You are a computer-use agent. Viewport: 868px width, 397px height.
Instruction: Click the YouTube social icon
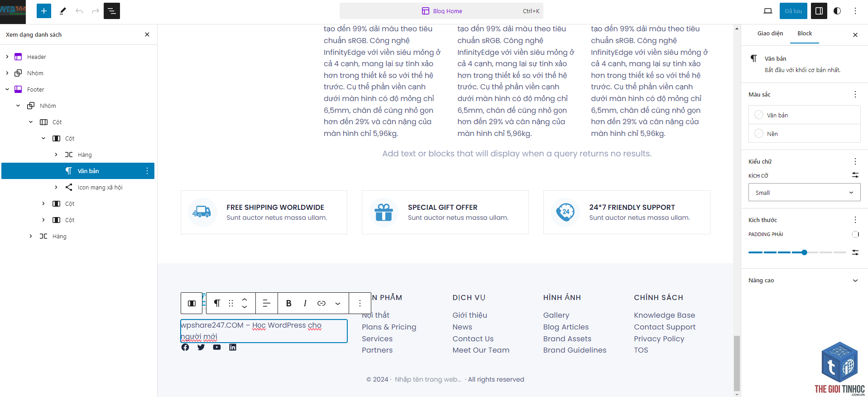[x=217, y=347]
